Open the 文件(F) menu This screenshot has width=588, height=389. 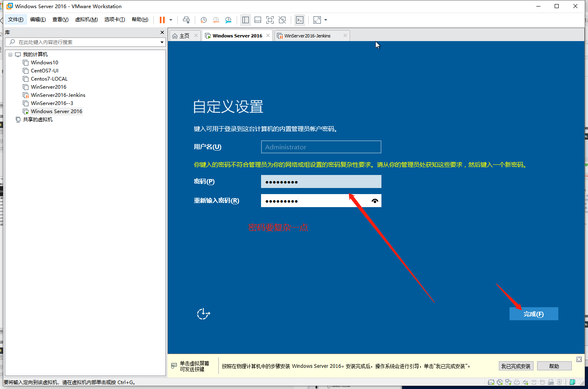point(15,20)
